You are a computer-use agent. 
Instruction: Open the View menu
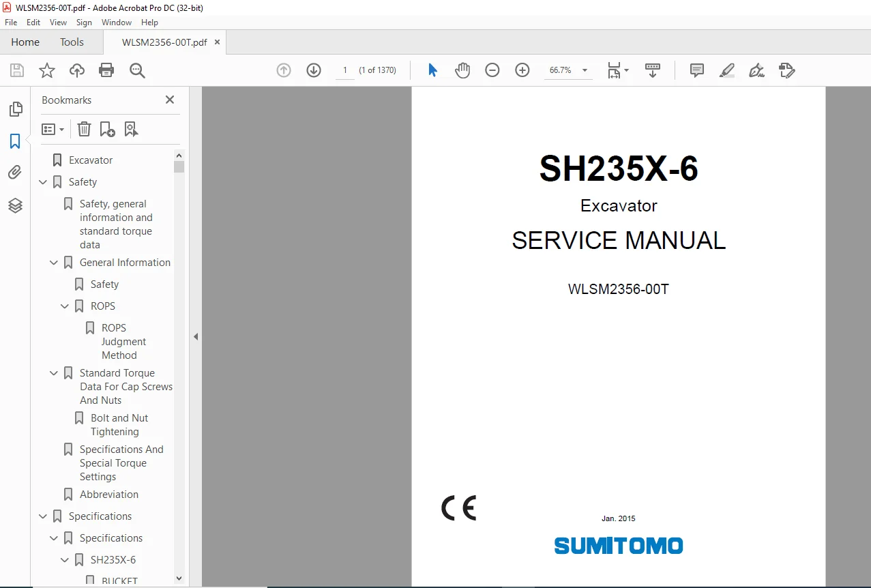(58, 23)
